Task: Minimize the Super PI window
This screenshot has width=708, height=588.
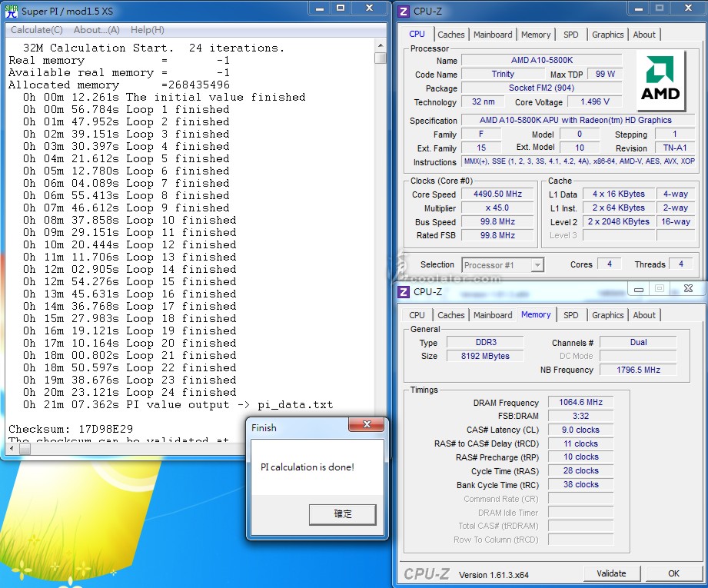Action: pos(320,8)
